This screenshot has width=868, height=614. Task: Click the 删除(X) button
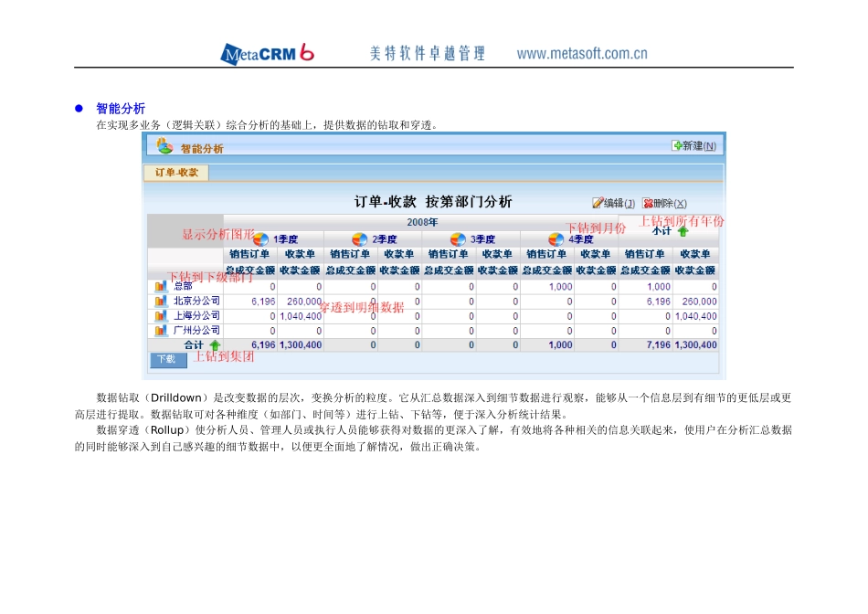click(x=664, y=203)
